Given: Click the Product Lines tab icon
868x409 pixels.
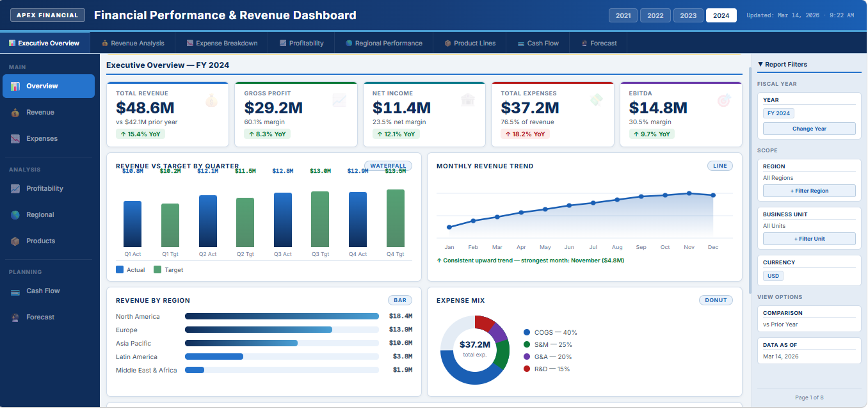Looking at the screenshot, I should (x=447, y=44).
